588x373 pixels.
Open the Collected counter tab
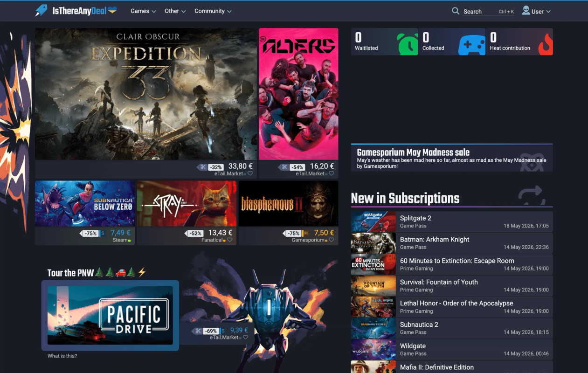[x=452, y=41]
